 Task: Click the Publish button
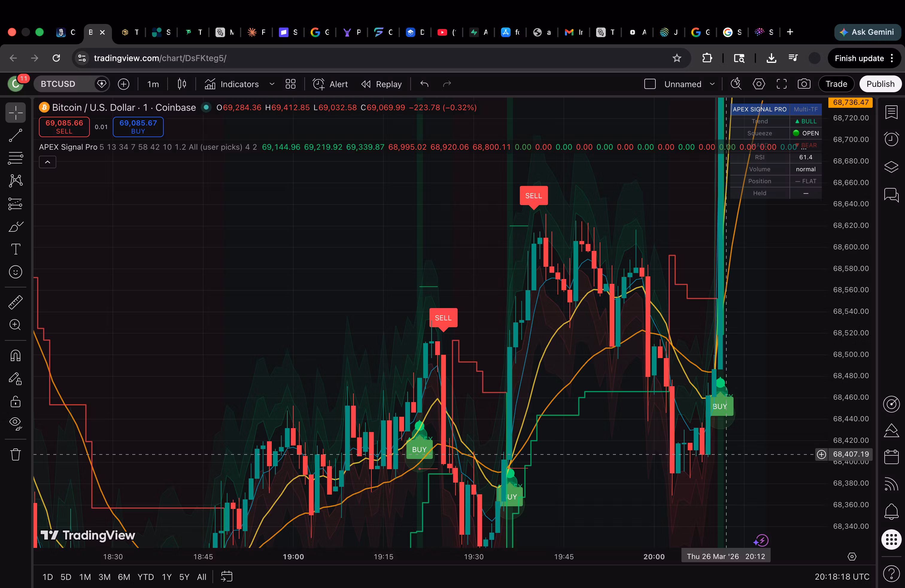pos(880,84)
